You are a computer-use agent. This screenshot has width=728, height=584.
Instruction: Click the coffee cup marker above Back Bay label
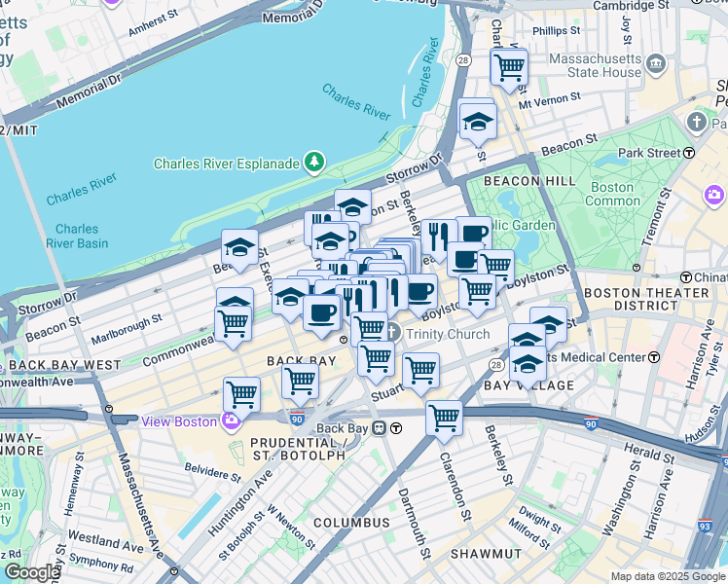(x=321, y=313)
